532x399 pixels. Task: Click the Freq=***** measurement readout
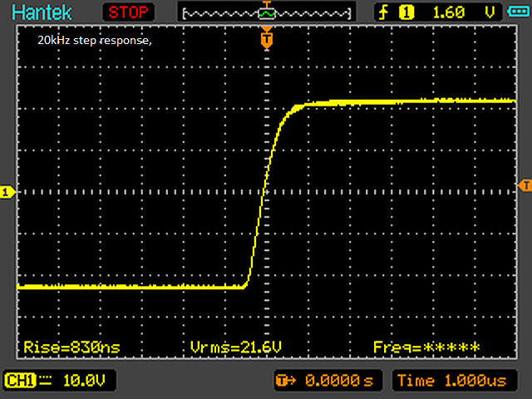point(426,347)
